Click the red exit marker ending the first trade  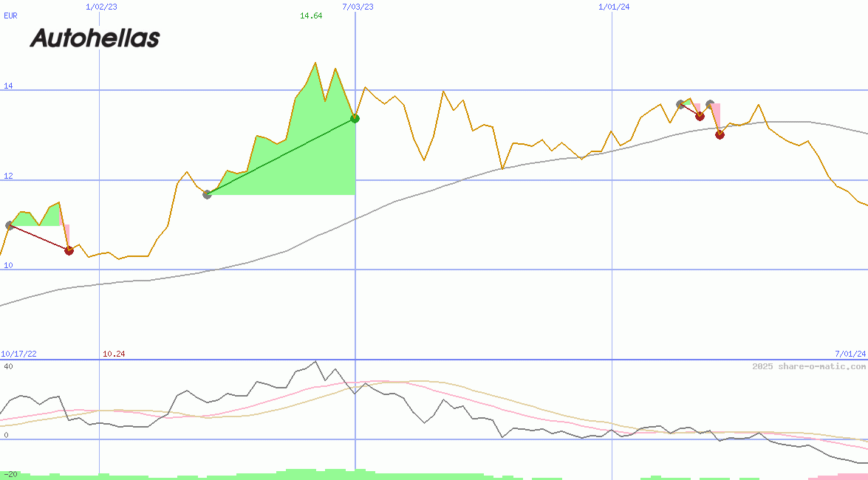(x=69, y=250)
